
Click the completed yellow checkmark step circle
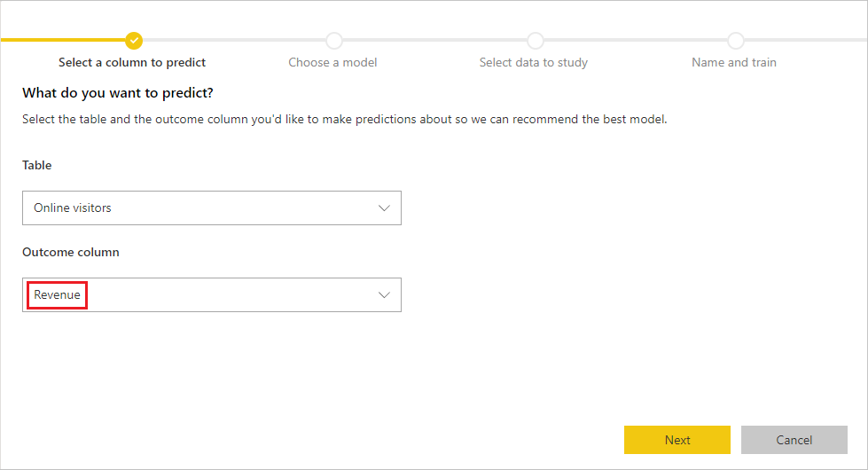coord(133,41)
